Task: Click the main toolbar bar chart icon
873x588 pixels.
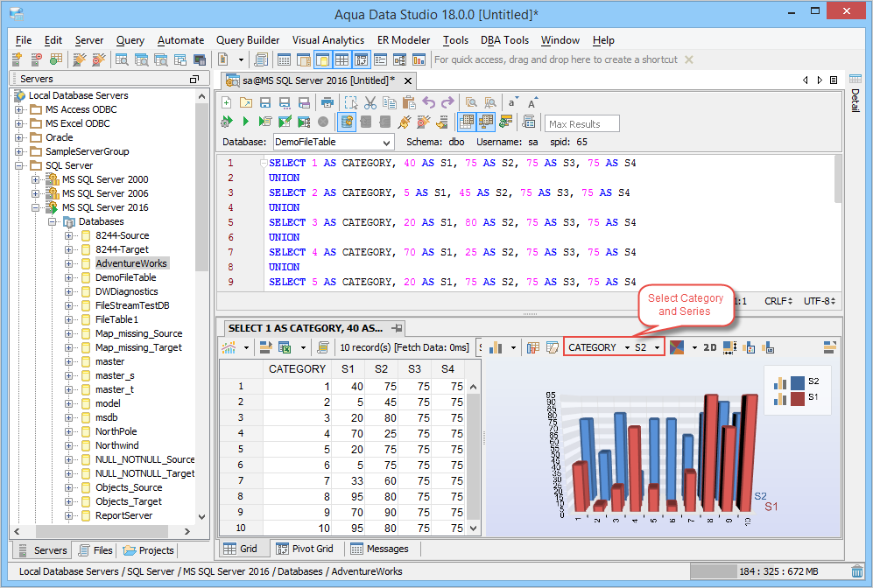Action: coord(419,59)
